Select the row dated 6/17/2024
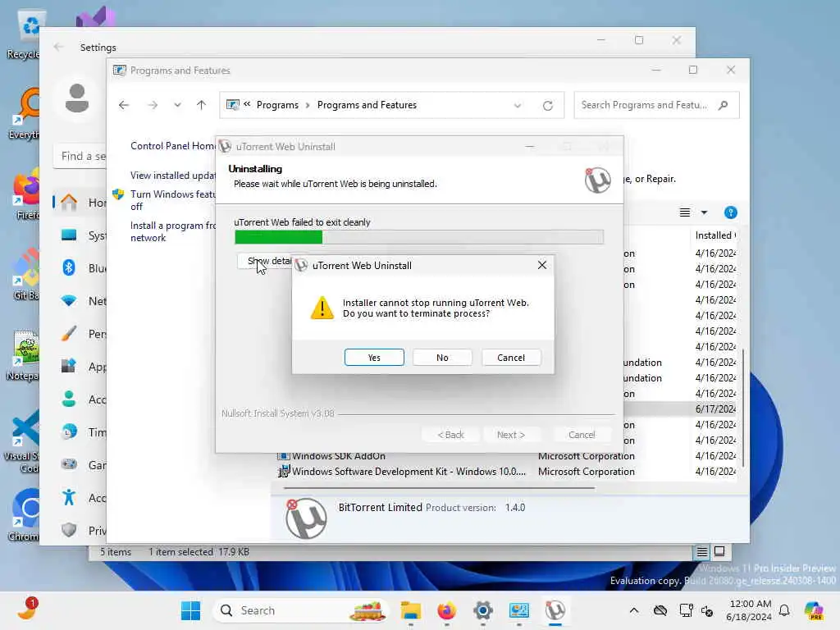The image size is (840, 630). pyautogui.click(x=680, y=409)
